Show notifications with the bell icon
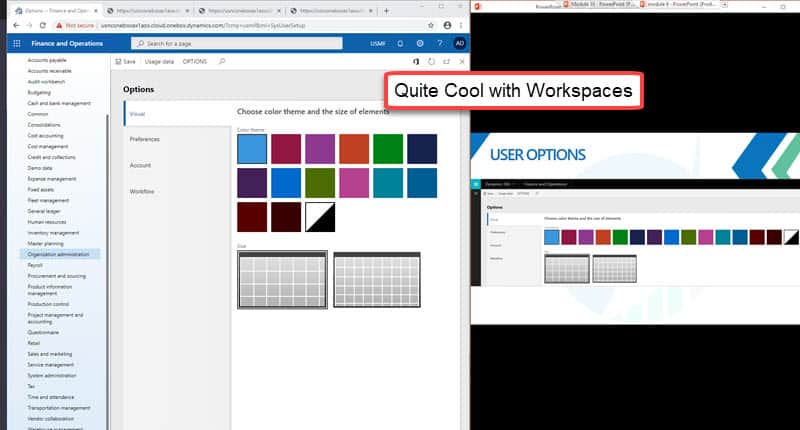 [x=400, y=43]
